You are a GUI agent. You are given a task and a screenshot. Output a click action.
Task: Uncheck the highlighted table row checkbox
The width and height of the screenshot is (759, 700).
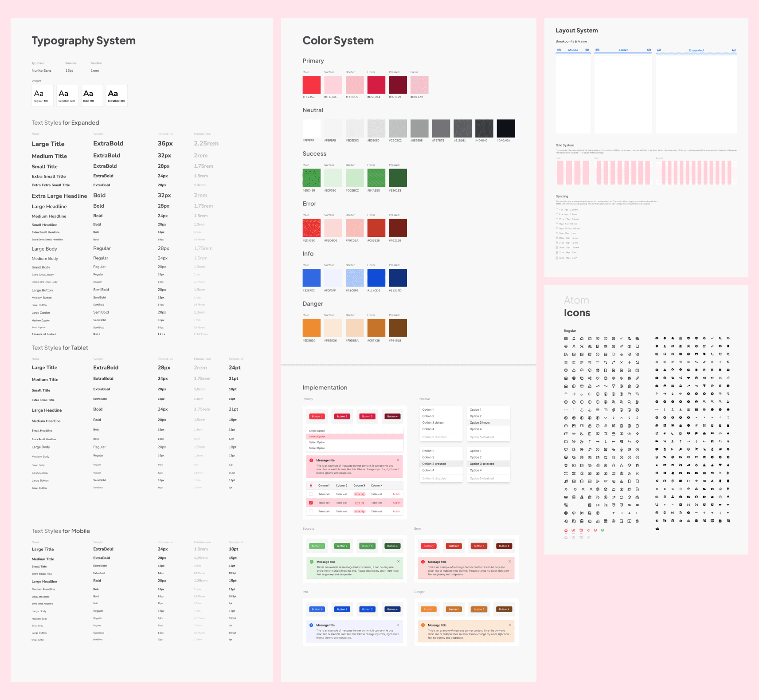point(311,503)
